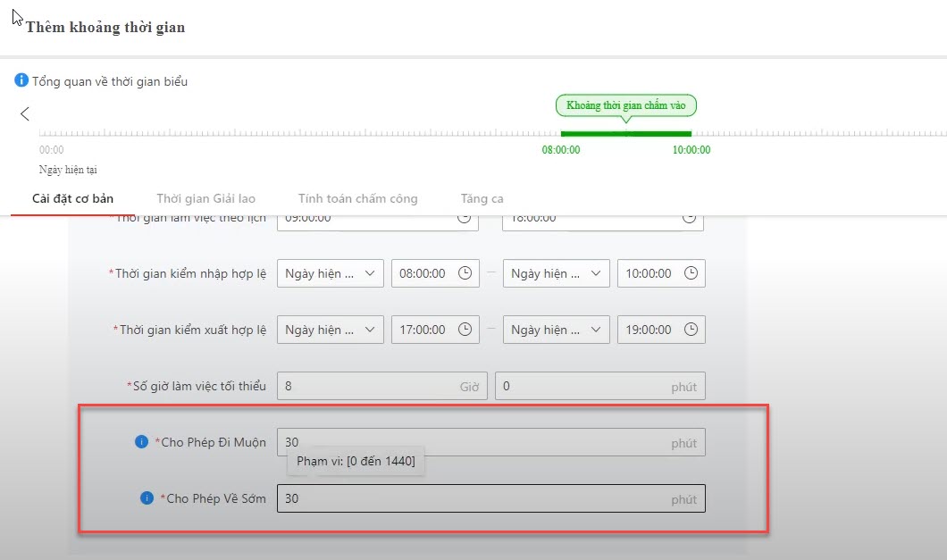
Task: Click the green Khoảng thời gian chấm vào bar
Action: coord(625,134)
